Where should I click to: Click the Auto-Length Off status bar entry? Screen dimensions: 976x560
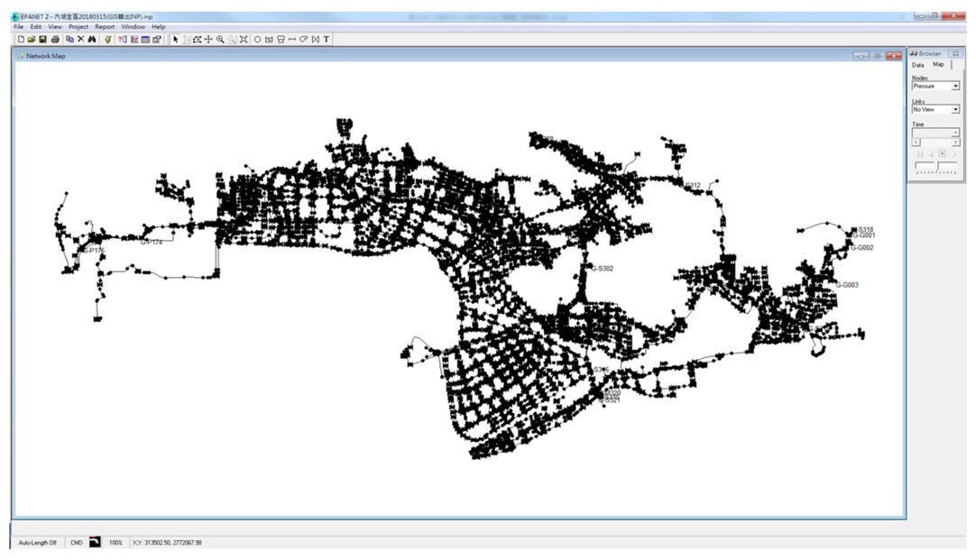[37, 543]
